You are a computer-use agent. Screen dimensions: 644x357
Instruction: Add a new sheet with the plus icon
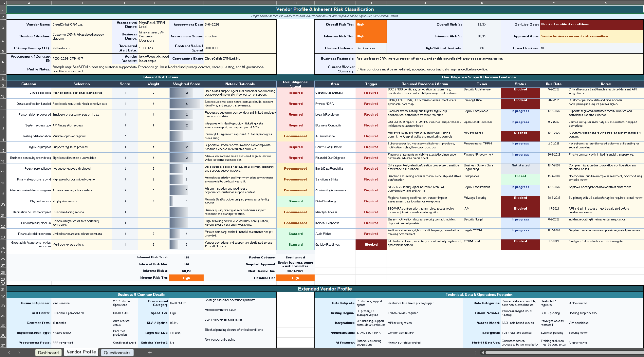150,353
